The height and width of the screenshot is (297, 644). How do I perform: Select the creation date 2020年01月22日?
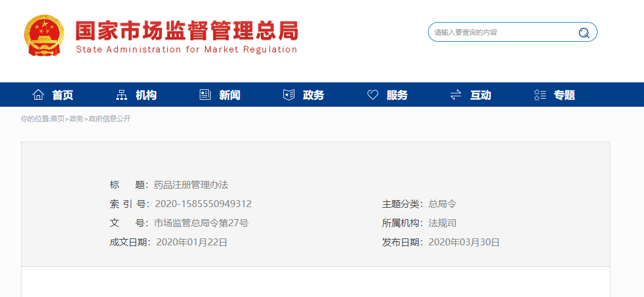click(192, 242)
